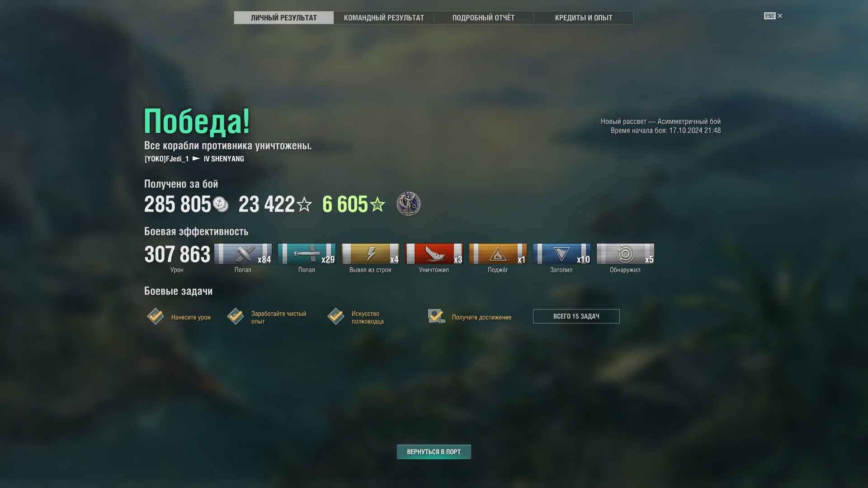Screen dimensions: 868x488
Task: Close the results screen with ESC button
Action: tap(773, 16)
